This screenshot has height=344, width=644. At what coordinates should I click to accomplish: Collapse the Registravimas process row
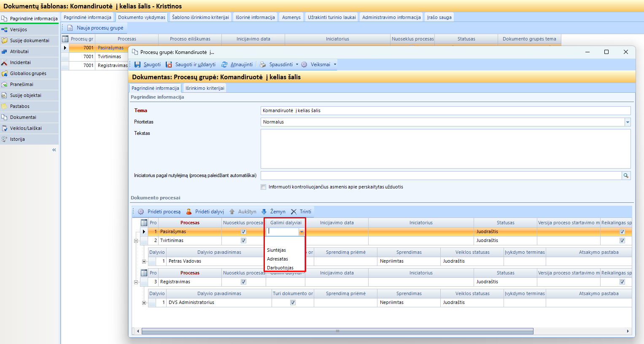point(136,282)
